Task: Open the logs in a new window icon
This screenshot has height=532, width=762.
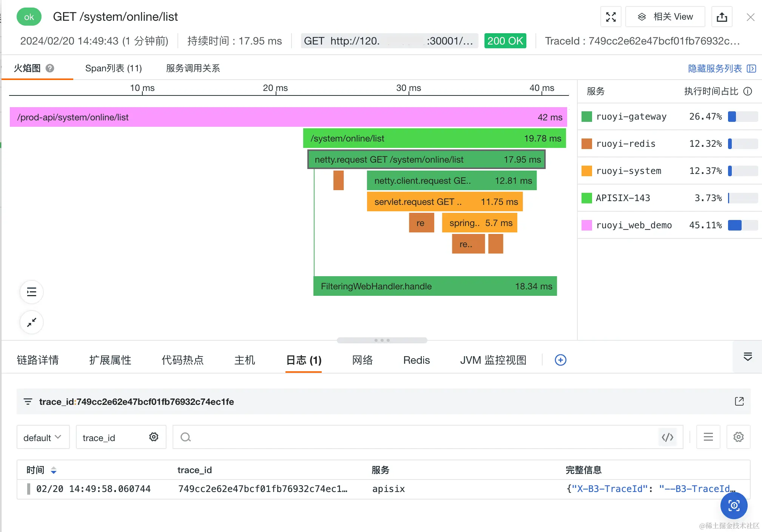Action: (x=739, y=401)
